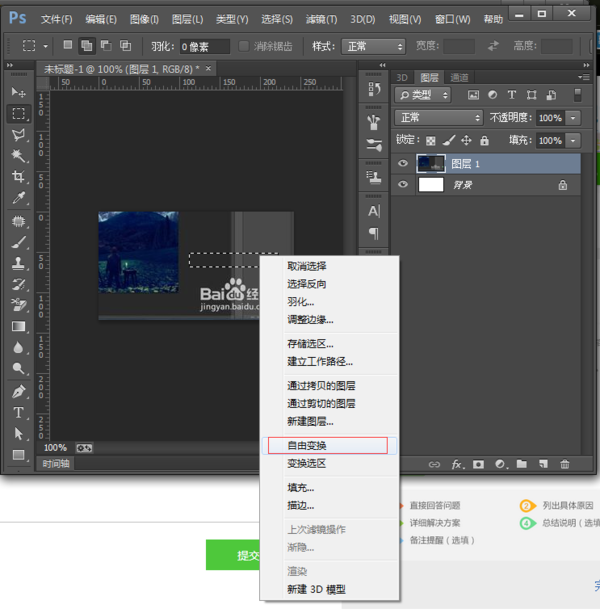Open the 不透明度 slider dropdown arrow

coord(573,118)
